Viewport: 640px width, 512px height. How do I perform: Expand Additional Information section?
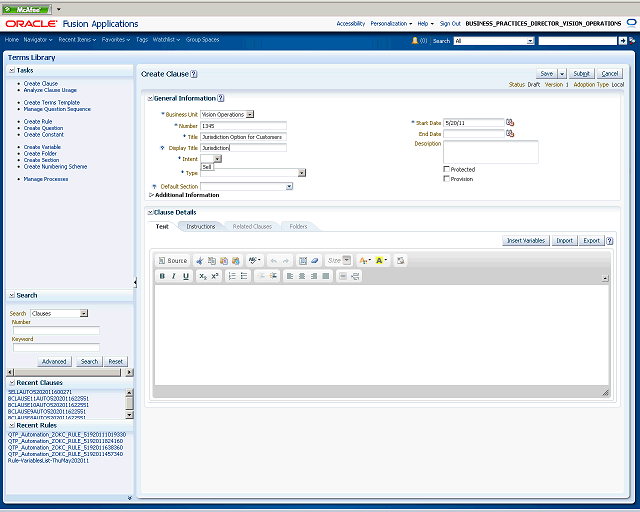[151, 195]
